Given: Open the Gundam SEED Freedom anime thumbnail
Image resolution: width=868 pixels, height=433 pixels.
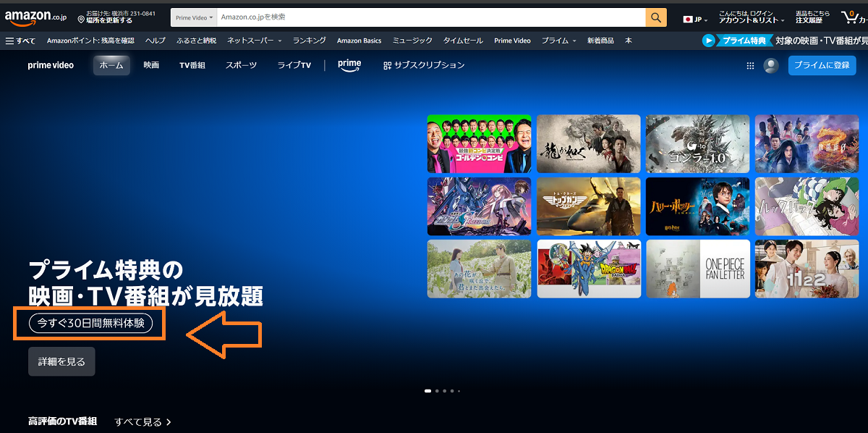Looking at the screenshot, I should tap(479, 206).
